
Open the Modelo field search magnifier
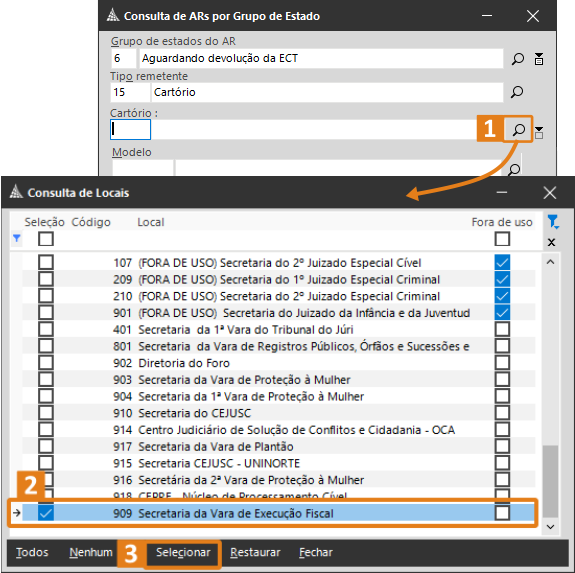[x=514, y=169]
